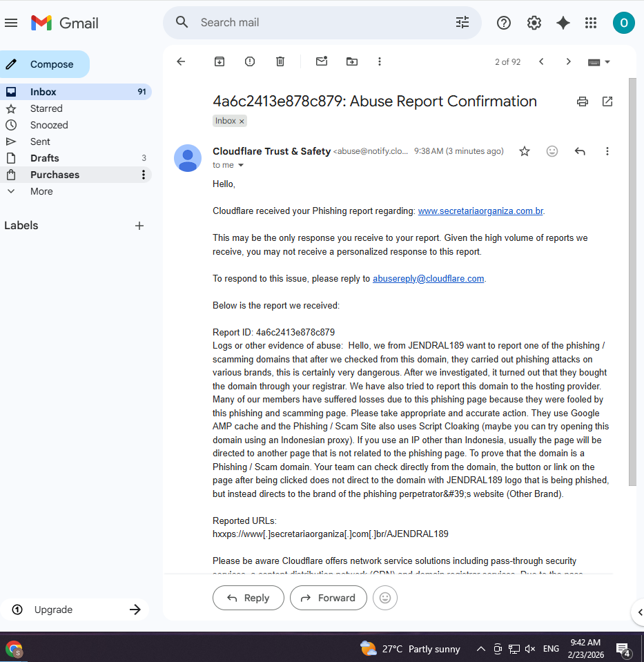Click the abusereply@cloudflare.com link
Image resolution: width=644 pixels, height=662 pixels.
pyautogui.click(x=428, y=279)
